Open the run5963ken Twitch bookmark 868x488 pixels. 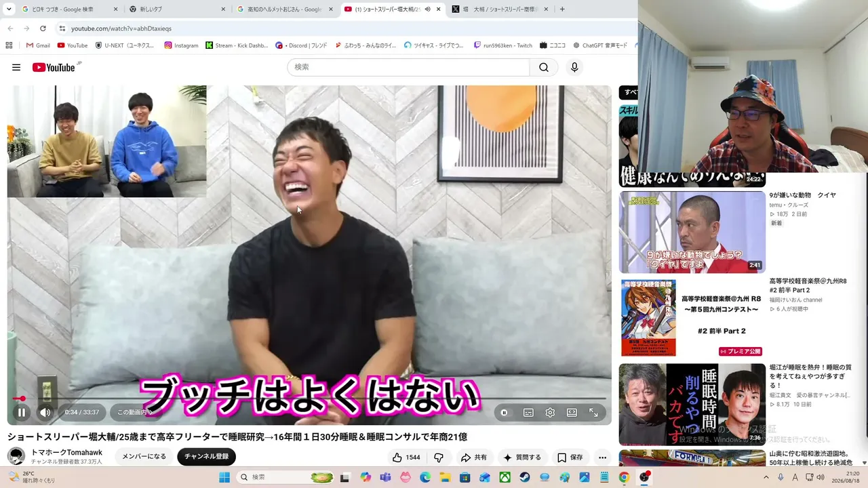(x=502, y=45)
